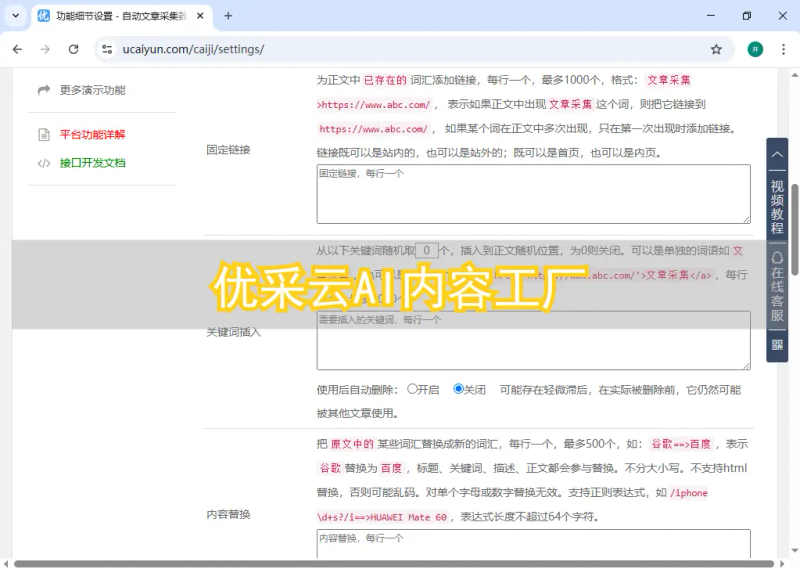Click the vertical scrollbar thumb
Viewport: 800px width, 569px height.
(x=794, y=230)
